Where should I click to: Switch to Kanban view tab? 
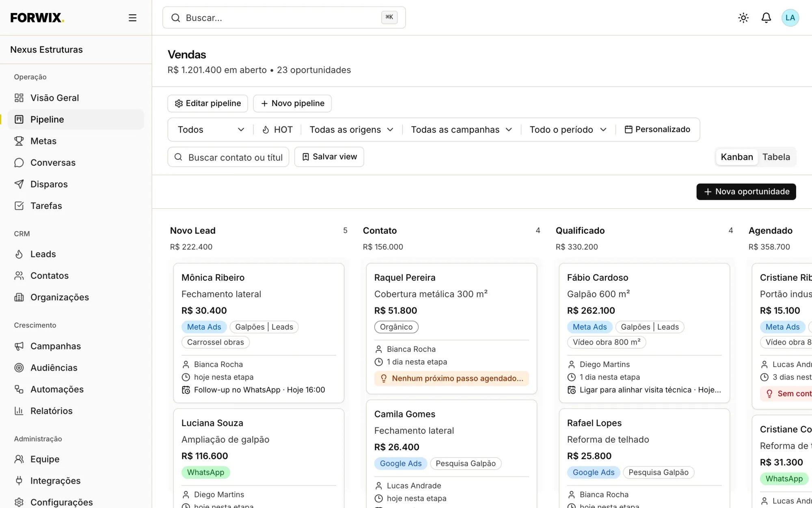[737, 157]
